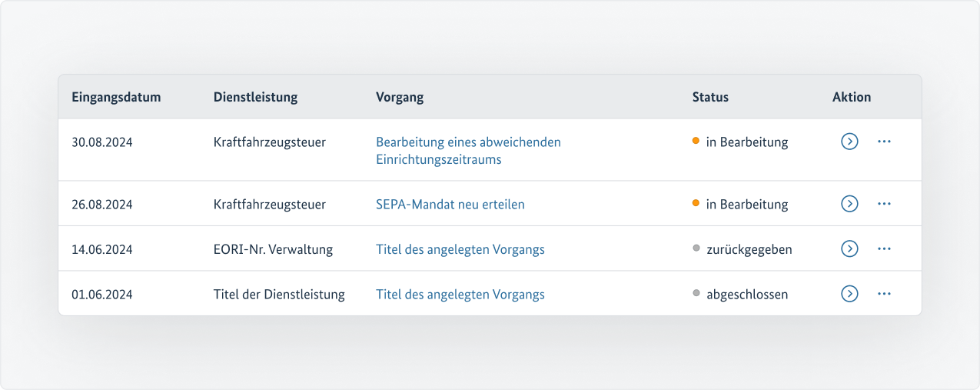
Task: Open the 01.06.2024 row arrow icon
Action: coord(849,294)
